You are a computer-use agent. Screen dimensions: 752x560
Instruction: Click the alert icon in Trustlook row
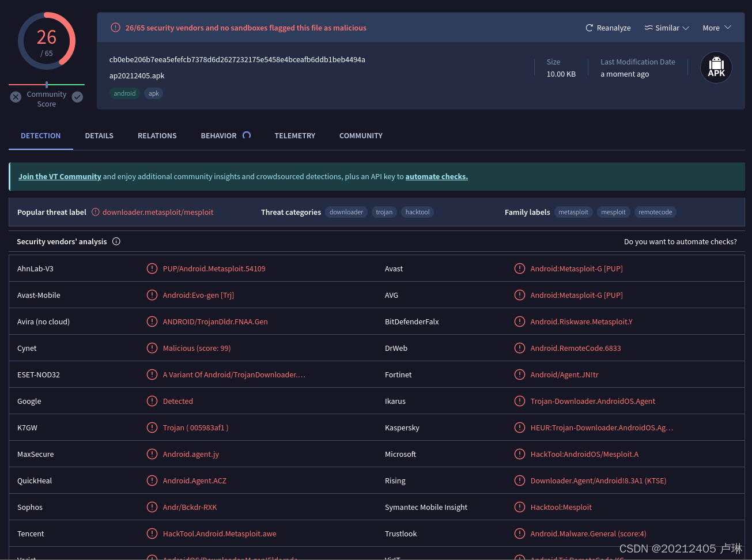[x=520, y=533]
